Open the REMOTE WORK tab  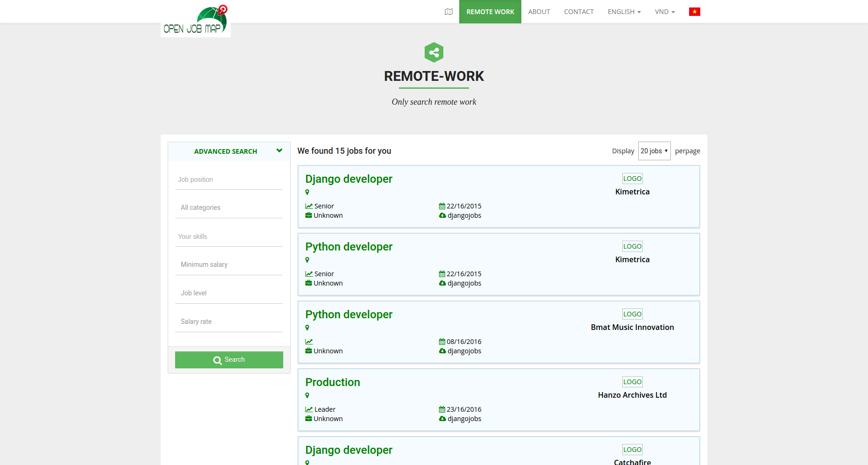[490, 12]
